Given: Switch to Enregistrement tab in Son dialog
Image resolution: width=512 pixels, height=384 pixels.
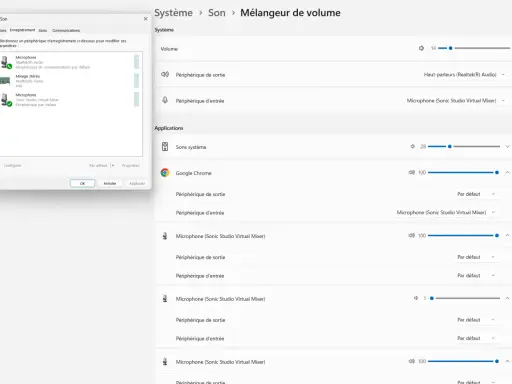Looking at the screenshot, I should (22, 30).
